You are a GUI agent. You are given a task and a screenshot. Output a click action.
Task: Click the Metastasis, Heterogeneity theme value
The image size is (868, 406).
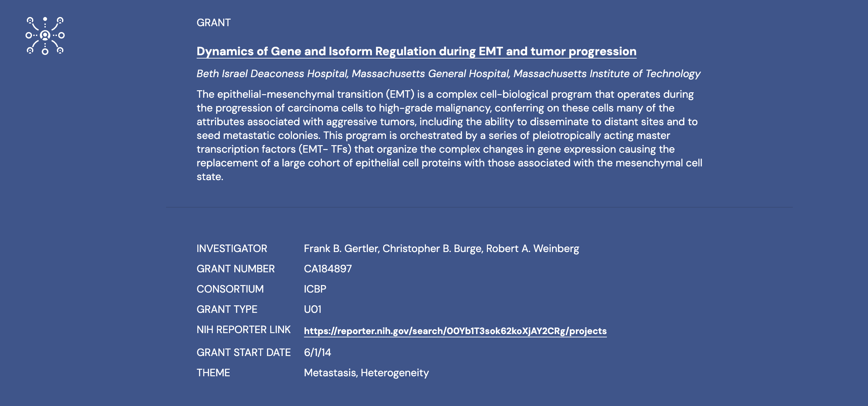366,373
